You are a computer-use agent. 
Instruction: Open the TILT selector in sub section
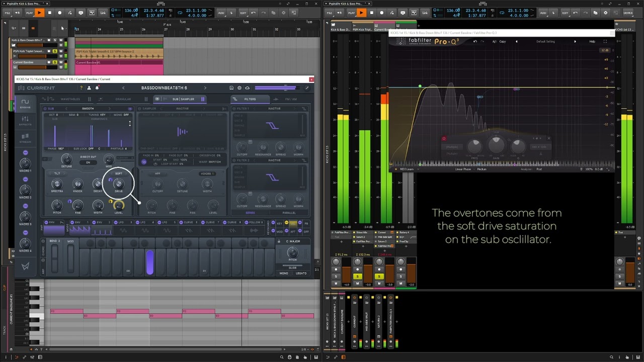click(x=57, y=174)
